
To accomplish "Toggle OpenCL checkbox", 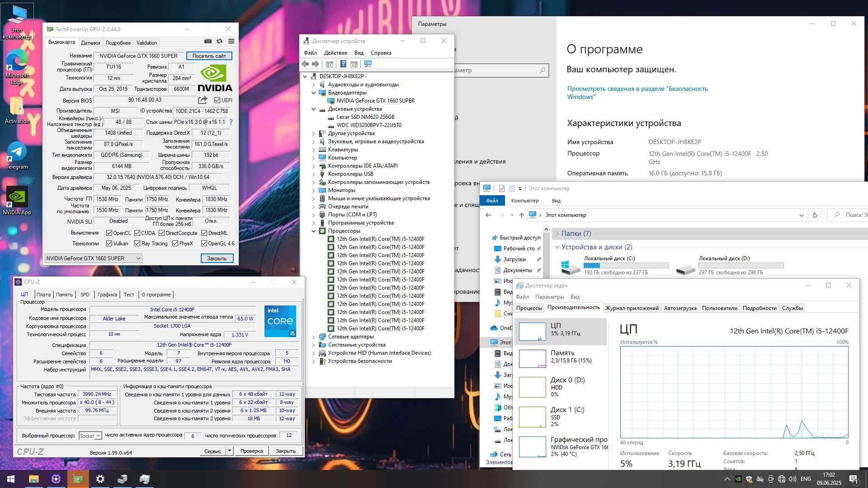I will [109, 233].
